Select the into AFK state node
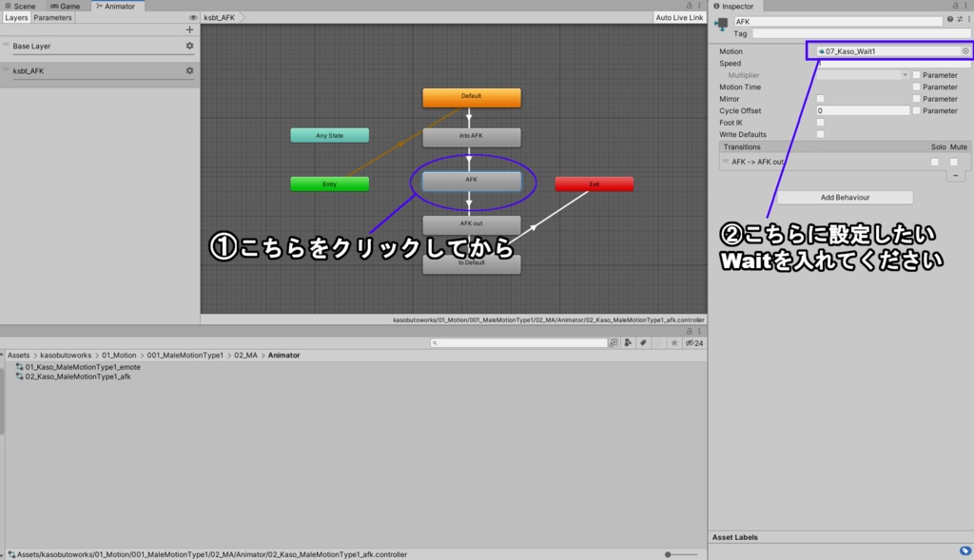 pyautogui.click(x=472, y=137)
